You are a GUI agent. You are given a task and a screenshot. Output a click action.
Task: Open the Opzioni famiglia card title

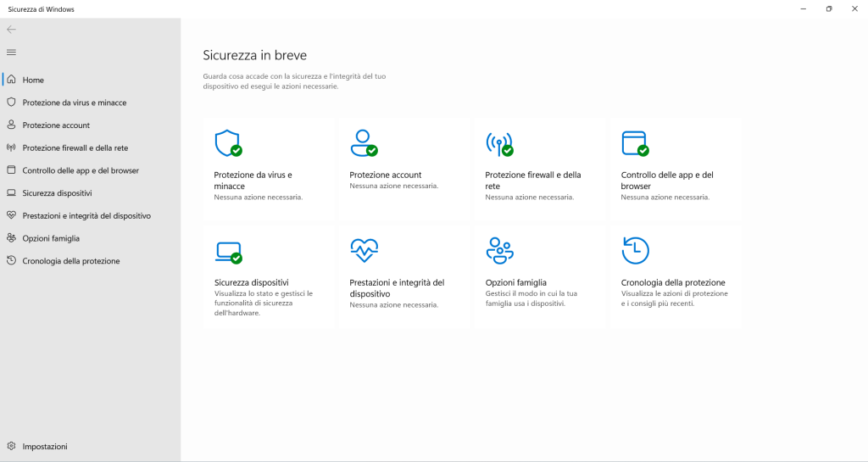[x=516, y=283]
